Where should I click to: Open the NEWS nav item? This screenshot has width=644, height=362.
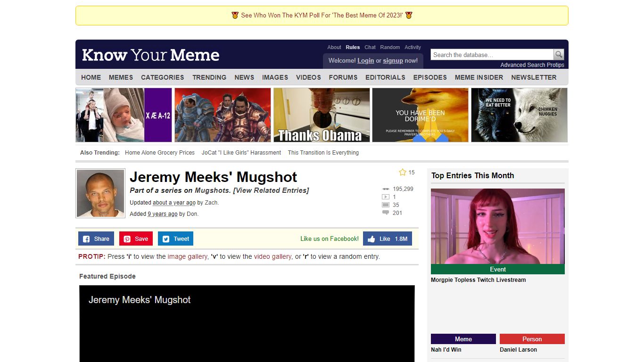[x=244, y=77]
